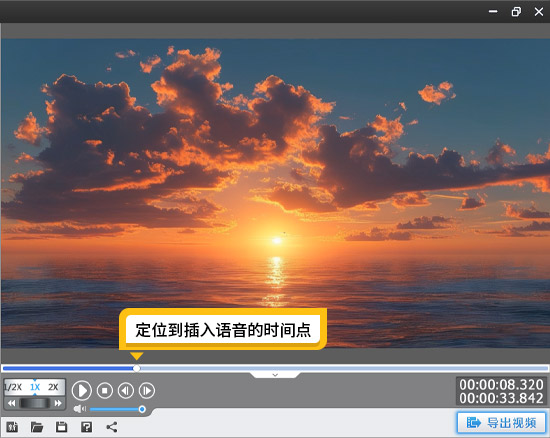The image size is (550, 438).
Task: Click the rewind double-arrow button
Action: [x=11, y=403]
